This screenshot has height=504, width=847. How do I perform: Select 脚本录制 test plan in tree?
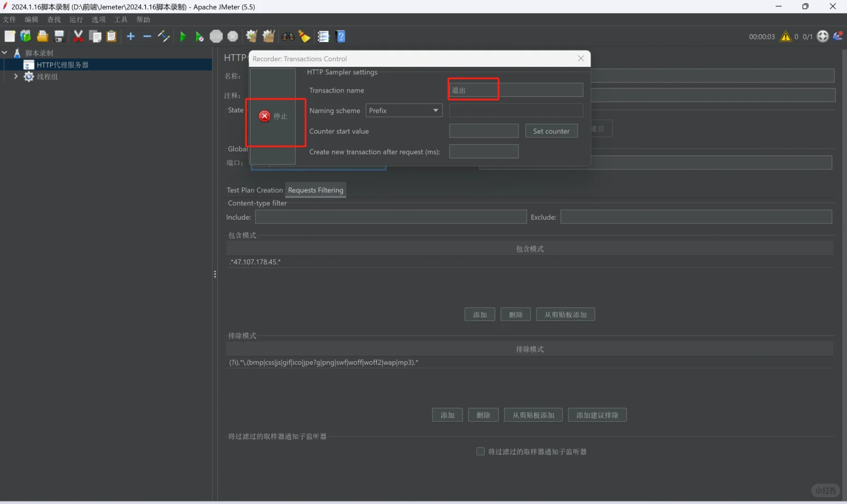click(39, 53)
